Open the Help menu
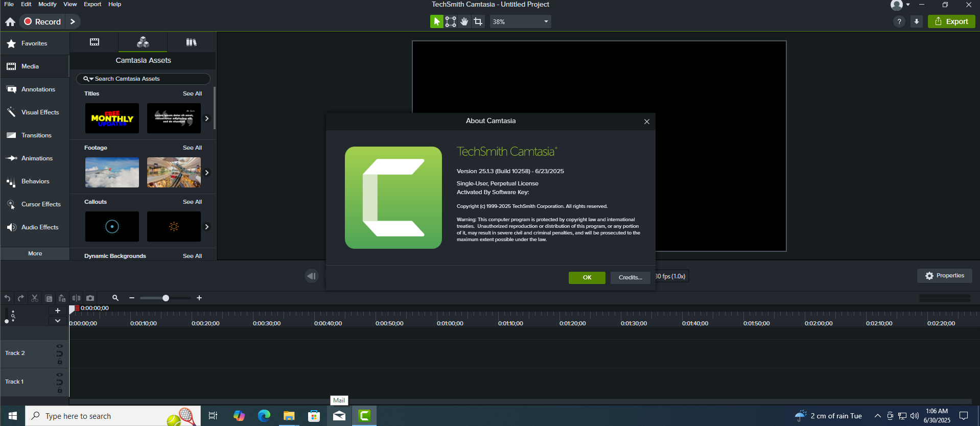 tap(114, 4)
